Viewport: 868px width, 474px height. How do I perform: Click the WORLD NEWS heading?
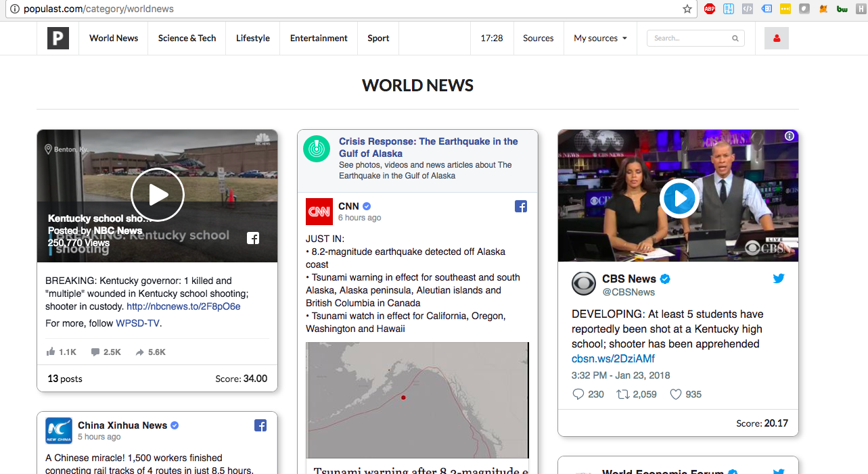click(x=417, y=85)
